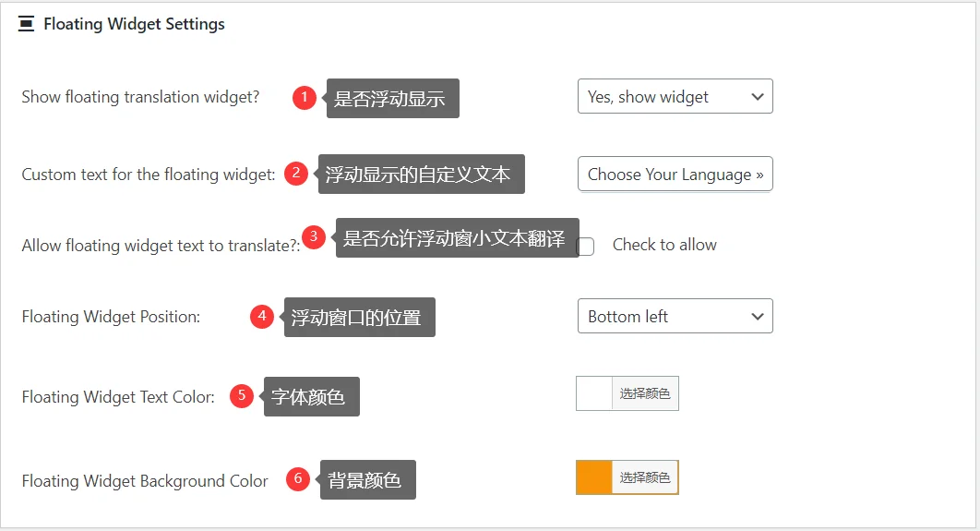Expand the "Bottom left" position dropdown
This screenshot has width=980, height=531.
pos(675,317)
